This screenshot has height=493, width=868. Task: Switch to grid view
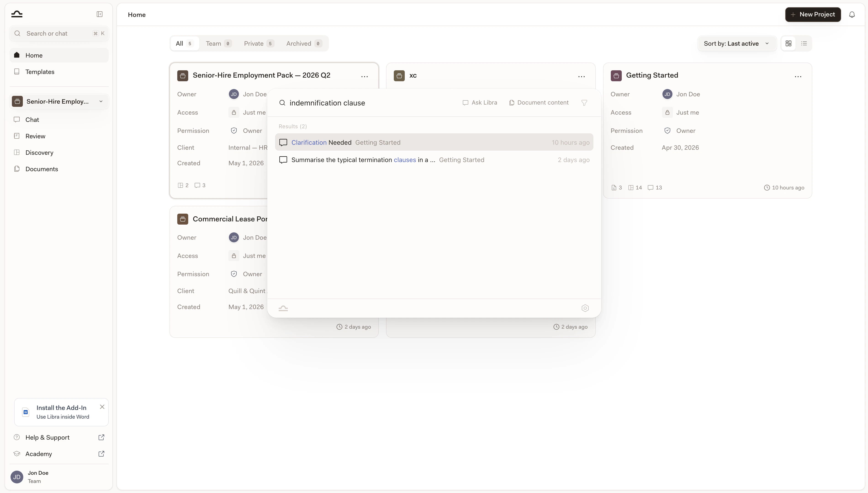pyautogui.click(x=788, y=43)
